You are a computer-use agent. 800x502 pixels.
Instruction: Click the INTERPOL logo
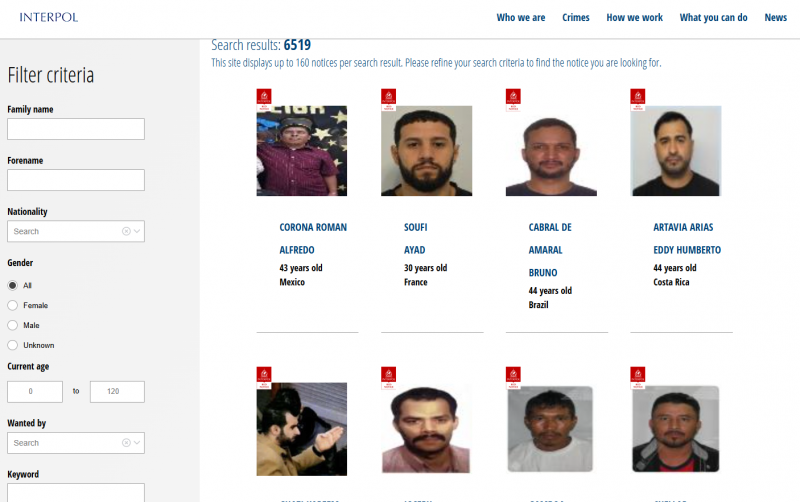tap(48, 17)
